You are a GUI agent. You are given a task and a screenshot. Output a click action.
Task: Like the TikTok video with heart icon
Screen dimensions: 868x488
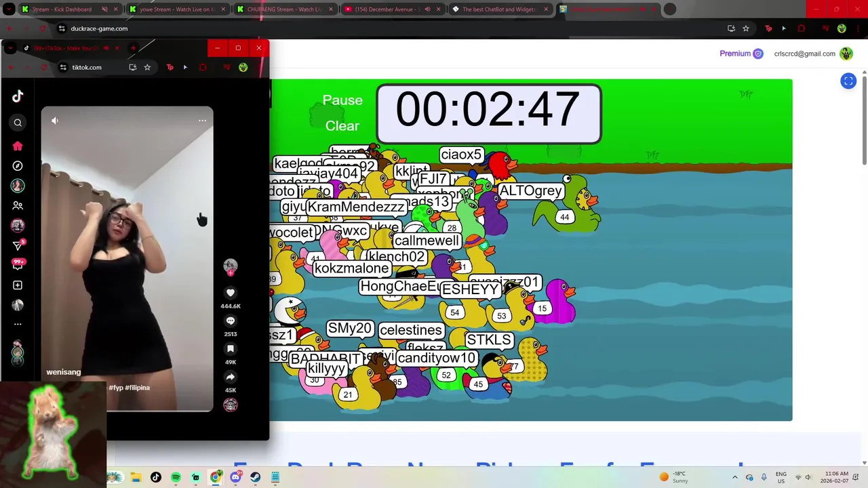(231, 293)
